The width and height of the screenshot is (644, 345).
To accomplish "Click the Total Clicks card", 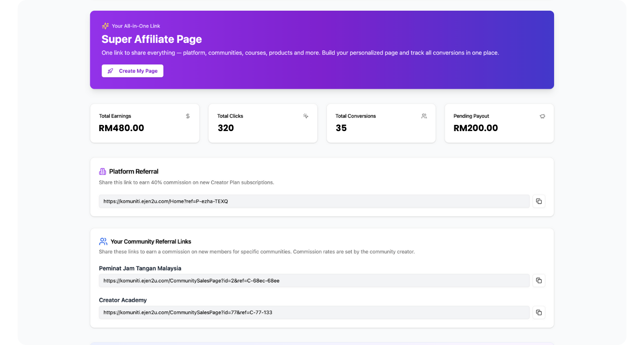I will coord(263,123).
